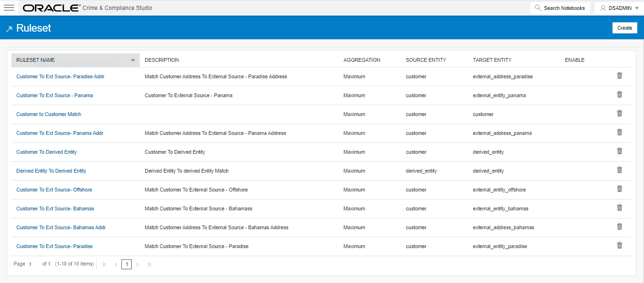Click 'Derived Entity To derived Entity Match' description
The width and height of the screenshot is (644, 283).
click(186, 171)
